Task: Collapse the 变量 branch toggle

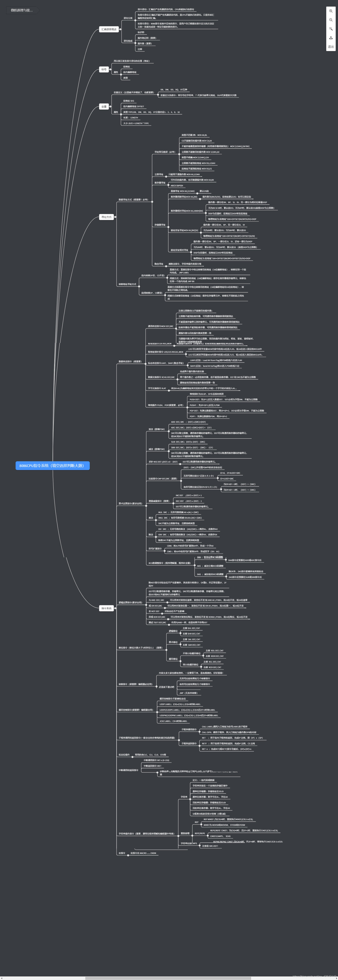Action: tap(110, 107)
